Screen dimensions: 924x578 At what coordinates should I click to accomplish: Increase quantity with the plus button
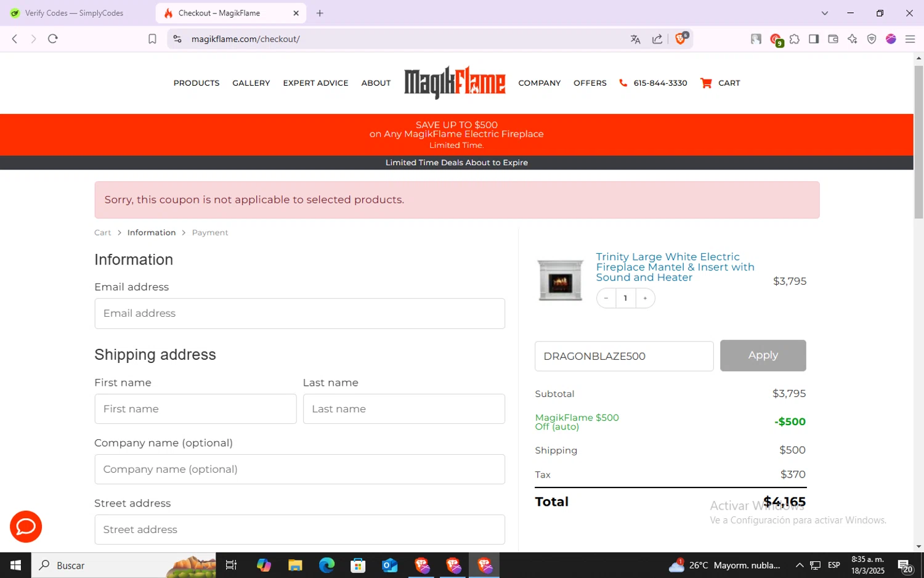tap(645, 298)
